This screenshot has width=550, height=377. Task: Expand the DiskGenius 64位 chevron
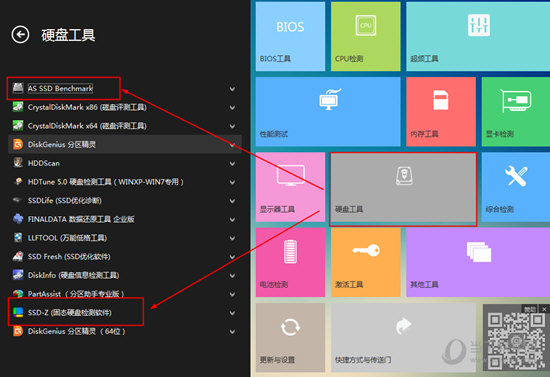232,331
